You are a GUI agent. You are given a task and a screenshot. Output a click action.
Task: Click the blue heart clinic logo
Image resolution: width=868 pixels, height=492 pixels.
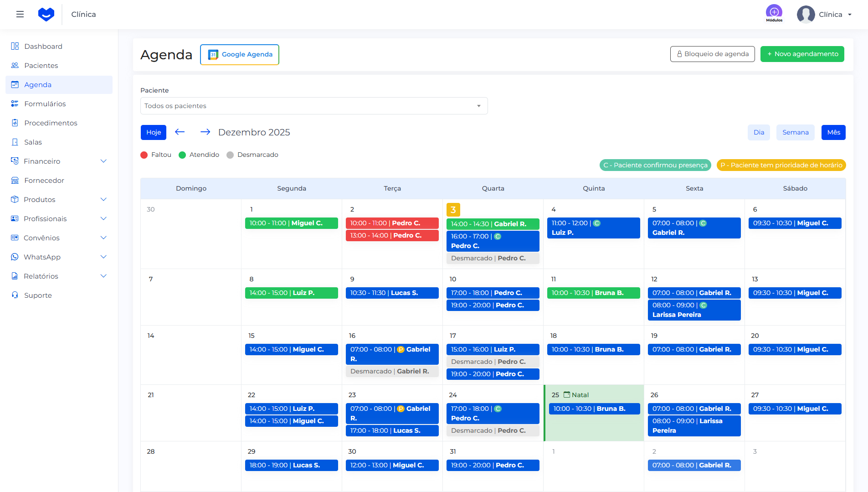pyautogui.click(x=46, y=14)
